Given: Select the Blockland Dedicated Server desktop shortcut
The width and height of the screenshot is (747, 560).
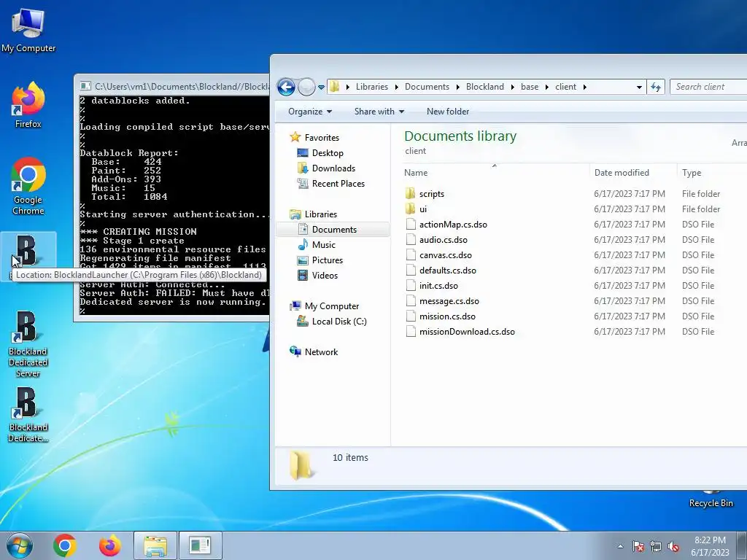Looking at the screenshot, I should [x=28, y=344].
